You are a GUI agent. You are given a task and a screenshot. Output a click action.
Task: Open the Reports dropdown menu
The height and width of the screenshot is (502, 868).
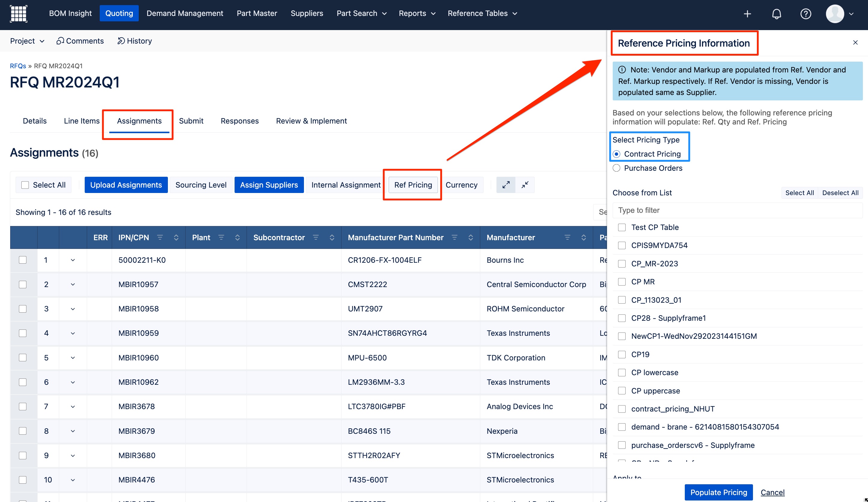pos(417,13)
